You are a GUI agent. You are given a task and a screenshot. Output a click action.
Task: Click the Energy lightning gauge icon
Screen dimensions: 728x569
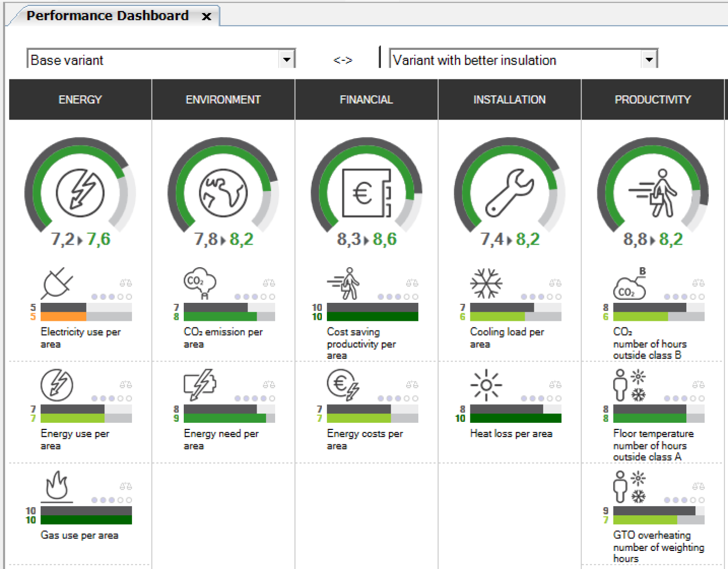click(80, 193)
